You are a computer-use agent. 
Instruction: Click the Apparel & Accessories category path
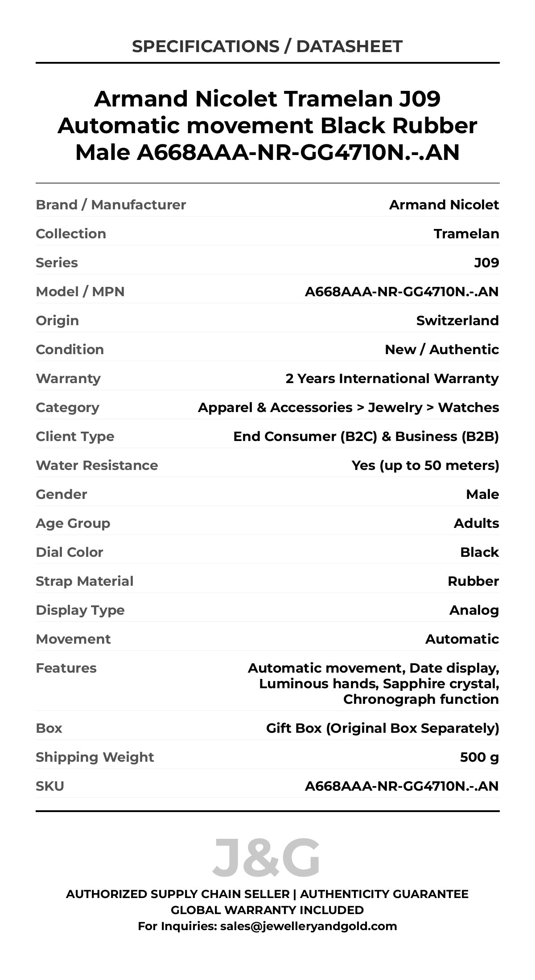click(x=348, y=408)
